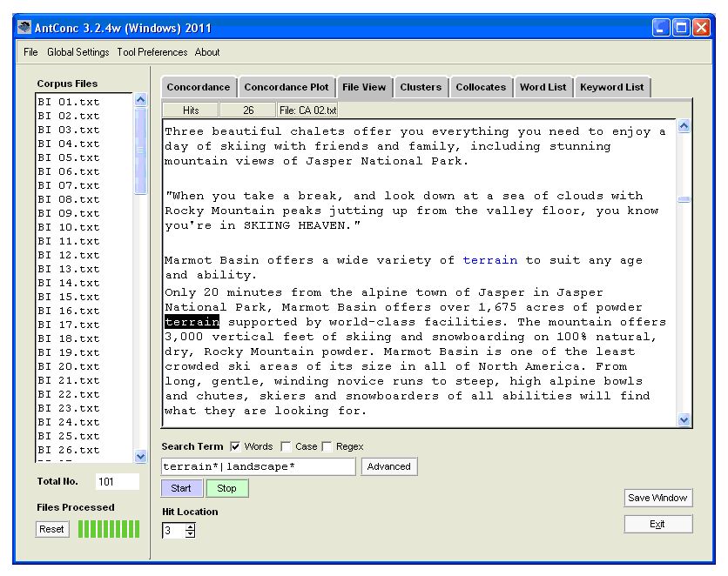Screen dimensions: 728x576
Task: Select BI 20.txt in Corpus Files
Action: [x=69, y=366]
